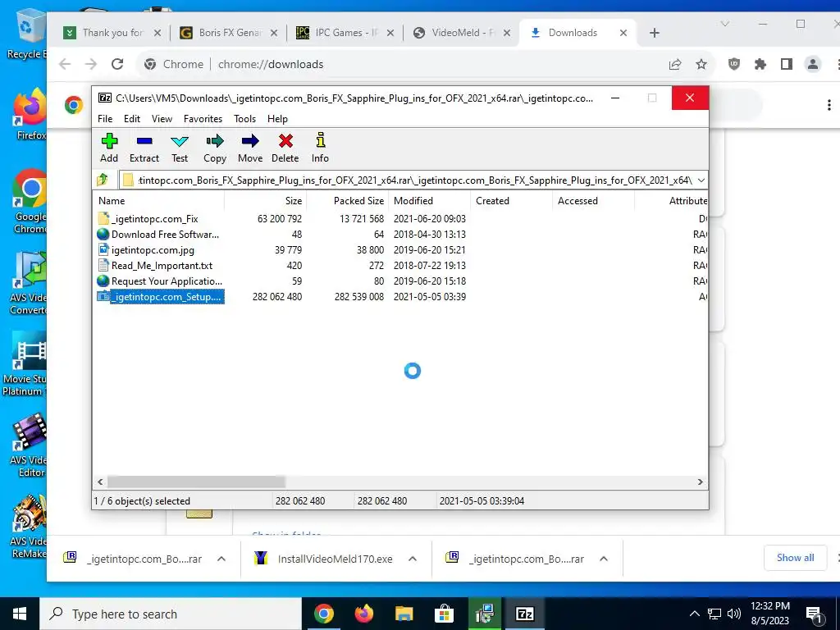
Task: Switch to the VideoMeld tab
Action: 462,33
